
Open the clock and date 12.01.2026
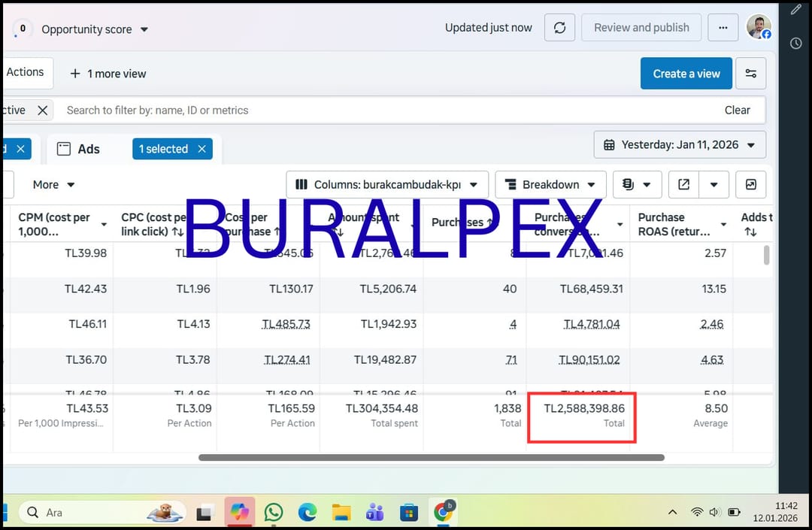[x=775, y=512]
